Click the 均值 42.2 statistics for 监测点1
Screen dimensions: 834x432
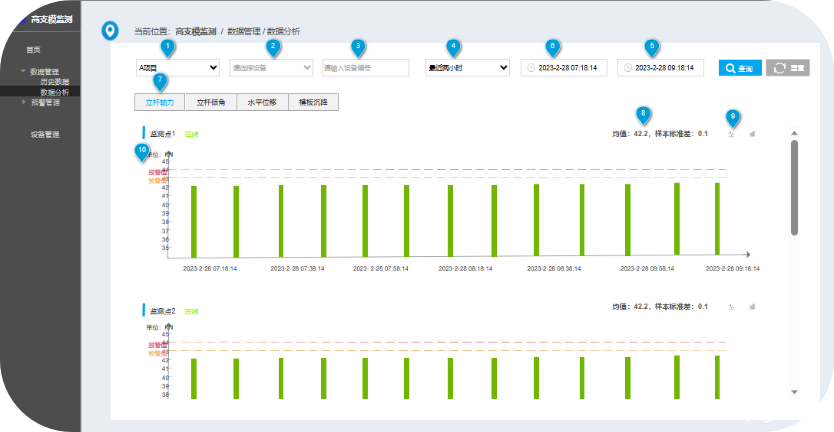click(660, 134)
